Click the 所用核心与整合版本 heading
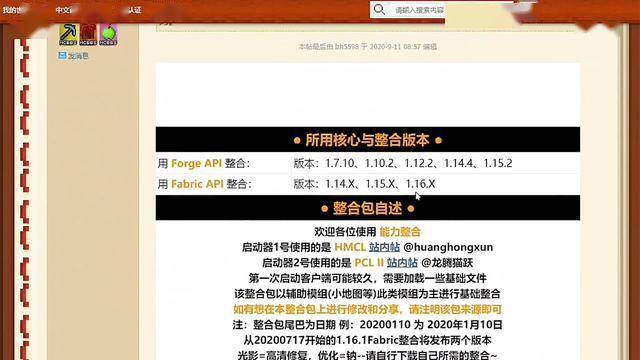The width and height of the screenshot is (640, 360). pyautogui.click(x=367, y=140)
